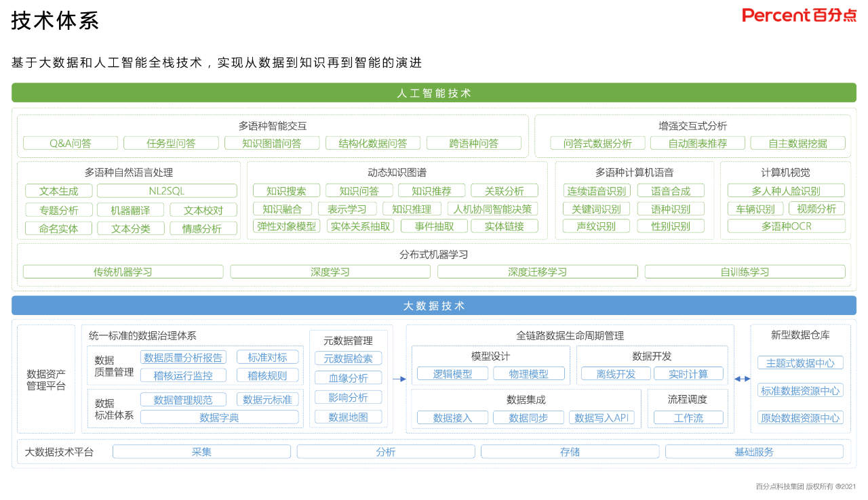Select the 自训练学习 box

(x=745, y=272)
